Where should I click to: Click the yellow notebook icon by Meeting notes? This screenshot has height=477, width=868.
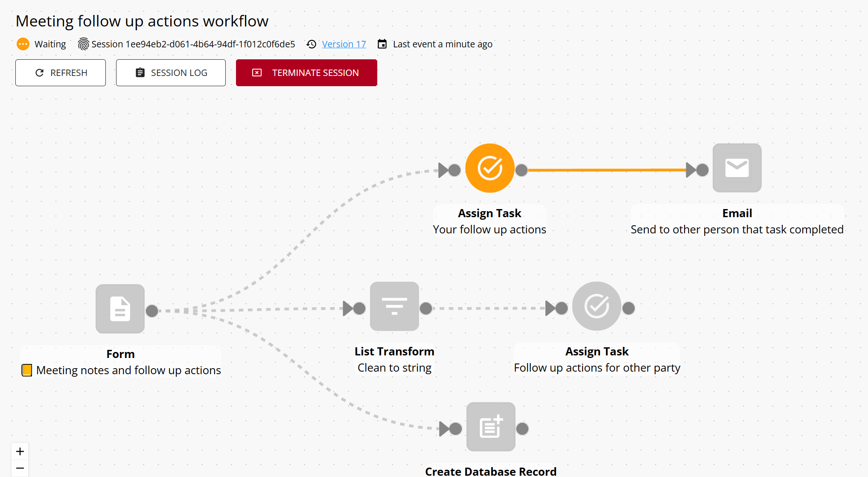pos(26,370)
